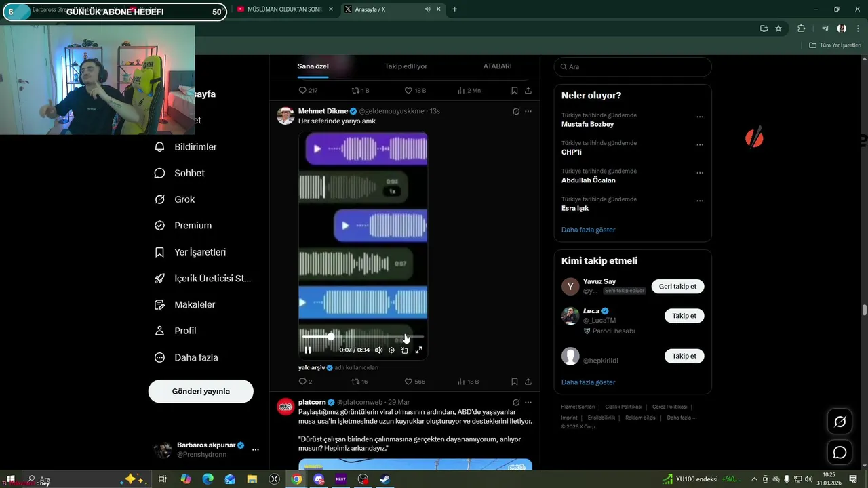Open Chrome extensions puzzle icon
This screenshot has height=488, width=868.
tap(801, 28)
